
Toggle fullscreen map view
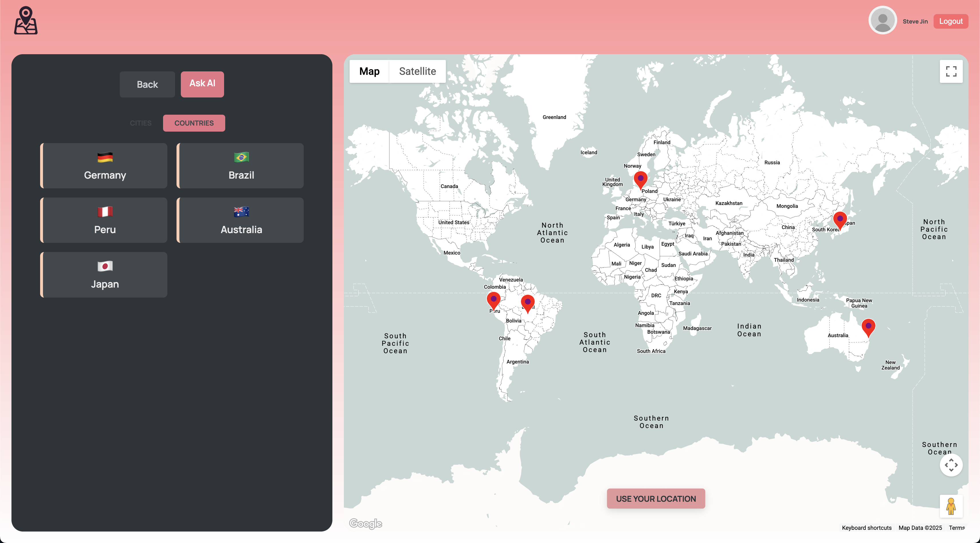[x=951, y=71]
